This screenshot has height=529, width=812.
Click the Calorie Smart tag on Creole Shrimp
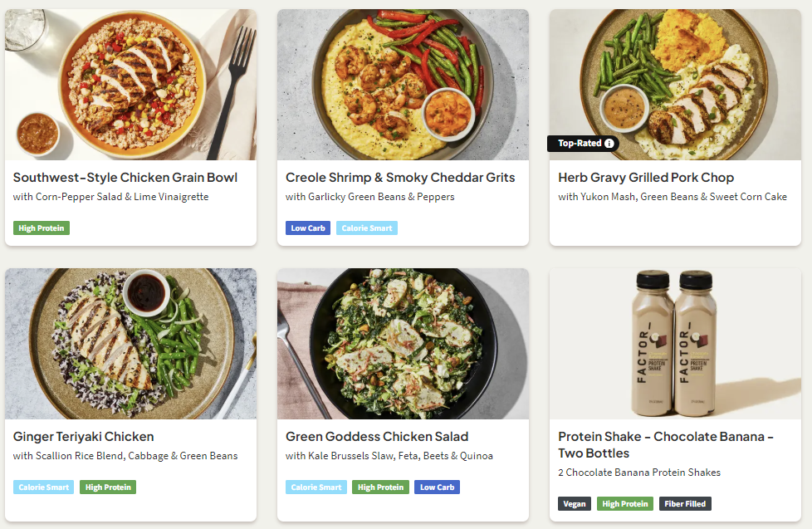(367, 228)
